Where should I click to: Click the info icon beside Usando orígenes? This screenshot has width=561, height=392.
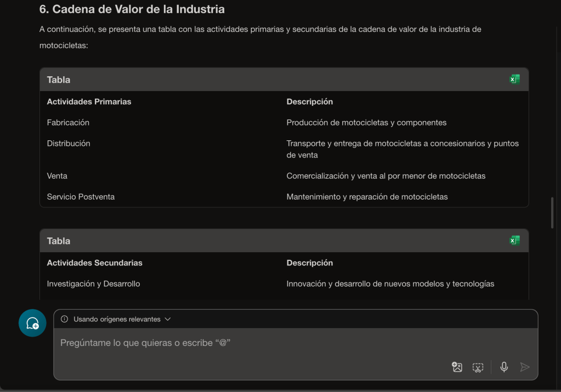(x=65, y=319)
